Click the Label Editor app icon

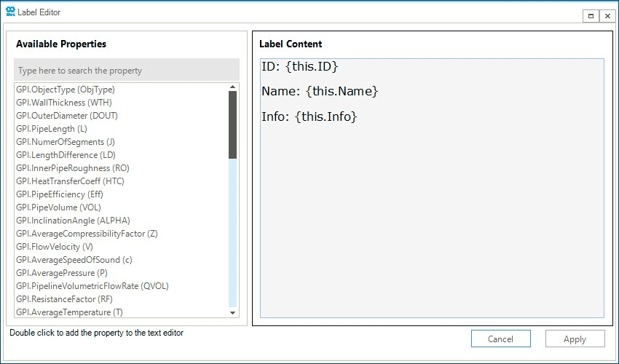pos(11,12)
